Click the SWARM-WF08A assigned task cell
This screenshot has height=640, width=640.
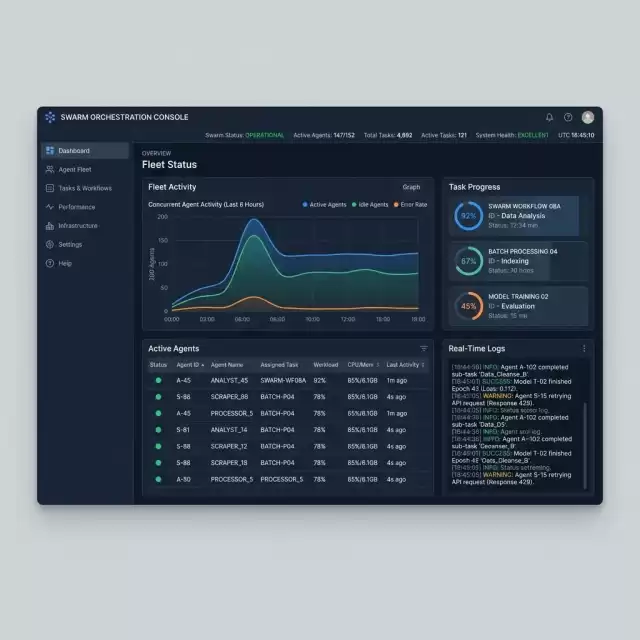point(283,380)
